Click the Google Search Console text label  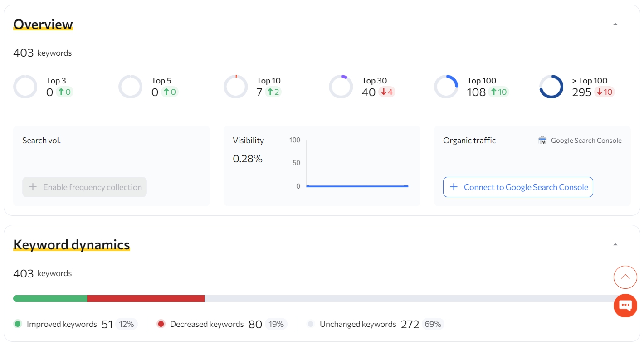[586, 141]
